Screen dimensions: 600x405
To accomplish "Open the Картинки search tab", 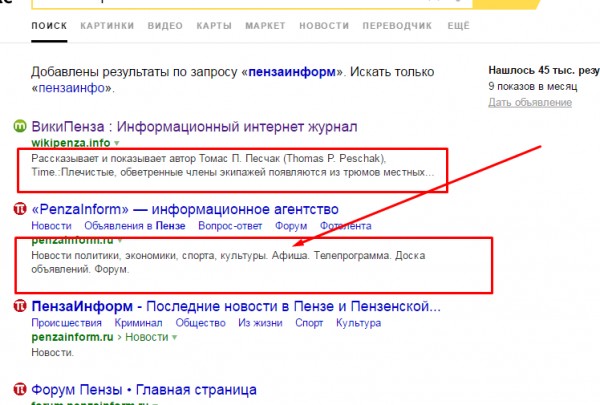I will 107,26.
